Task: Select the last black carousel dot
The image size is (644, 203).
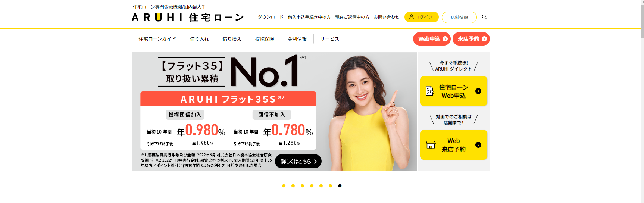Action: [x=340, y=186]
